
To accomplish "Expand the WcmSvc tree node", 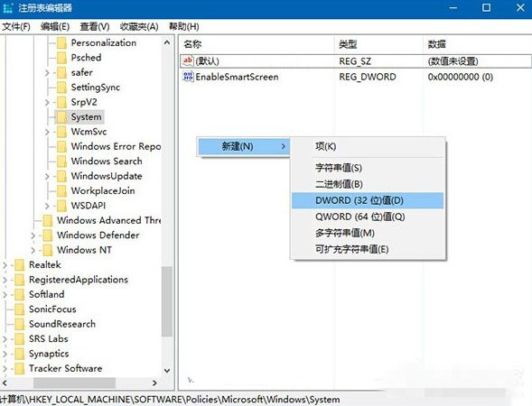I will pyautogui.click(x=47, y=132).
